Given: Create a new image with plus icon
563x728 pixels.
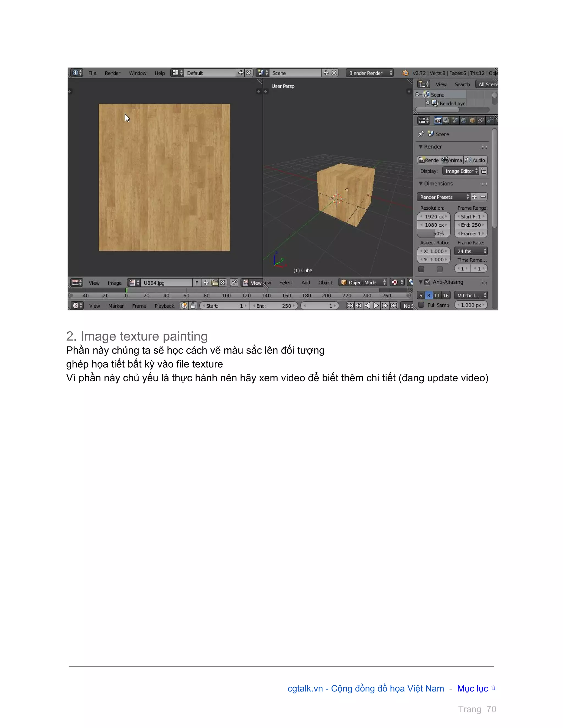Looking at the screenshot, I should click(206, 283).
